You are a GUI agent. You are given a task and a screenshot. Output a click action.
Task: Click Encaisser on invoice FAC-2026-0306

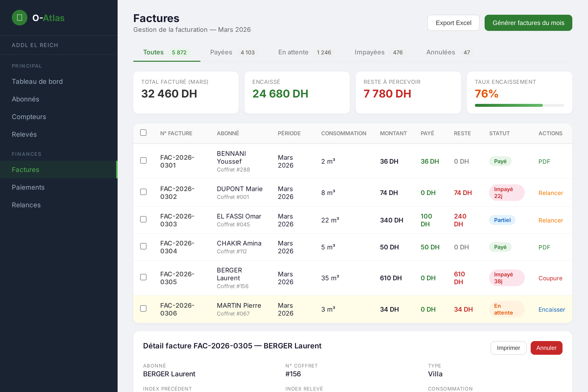point(551,310)
